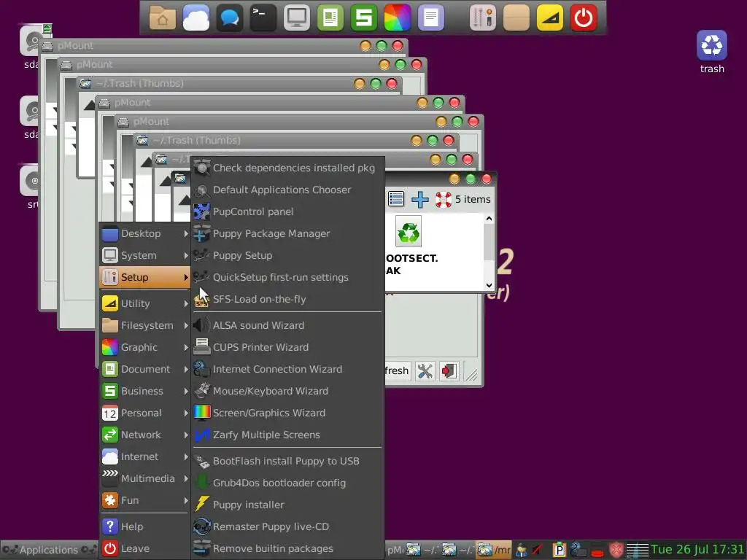Open Check dependencies installed pkg
The width and height of the screenshot is (747, 560).
point(287,168)
